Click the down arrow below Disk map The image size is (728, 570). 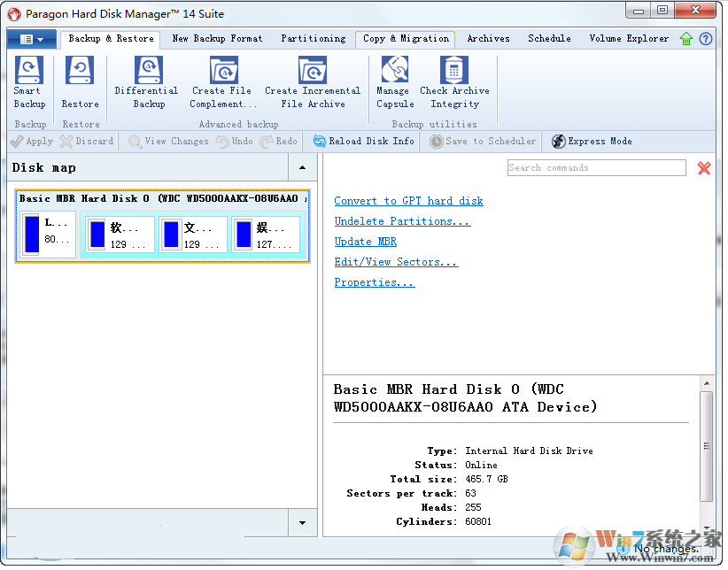[302, 523]
